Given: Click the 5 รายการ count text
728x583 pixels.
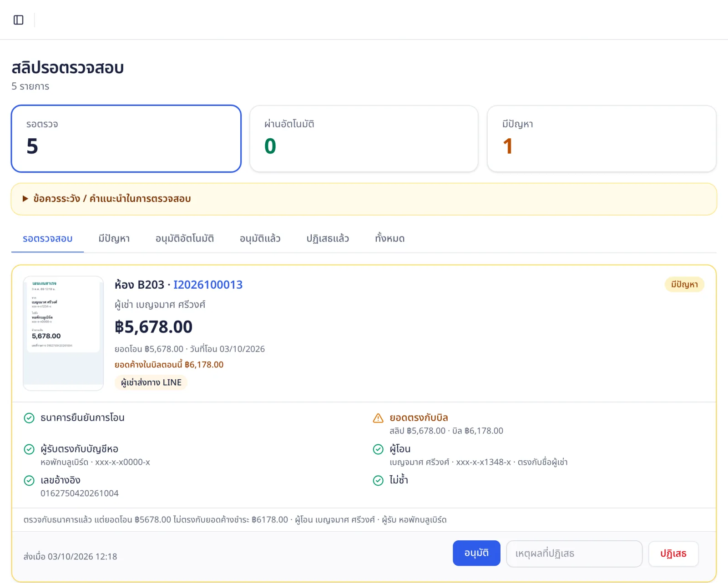Looking at the screenshot, I should pyautogui.click(x=30, y=86).
